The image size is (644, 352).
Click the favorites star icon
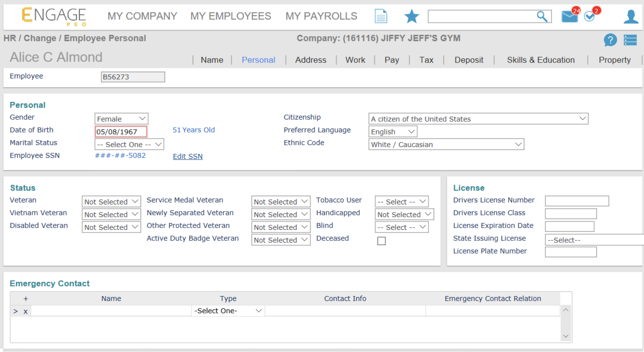(411, 16)
